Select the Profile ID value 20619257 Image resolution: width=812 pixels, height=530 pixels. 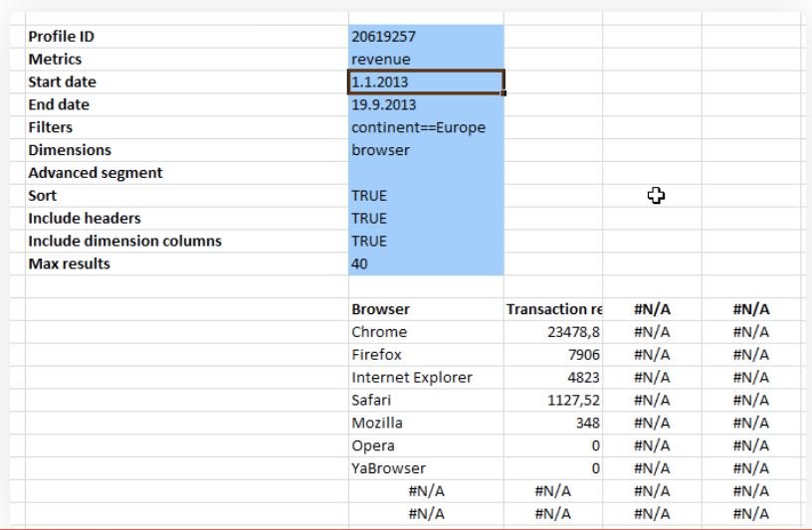[x=426, y=36]
